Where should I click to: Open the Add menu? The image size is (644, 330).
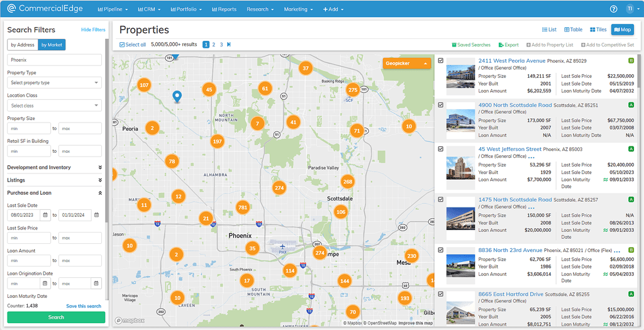333,9
